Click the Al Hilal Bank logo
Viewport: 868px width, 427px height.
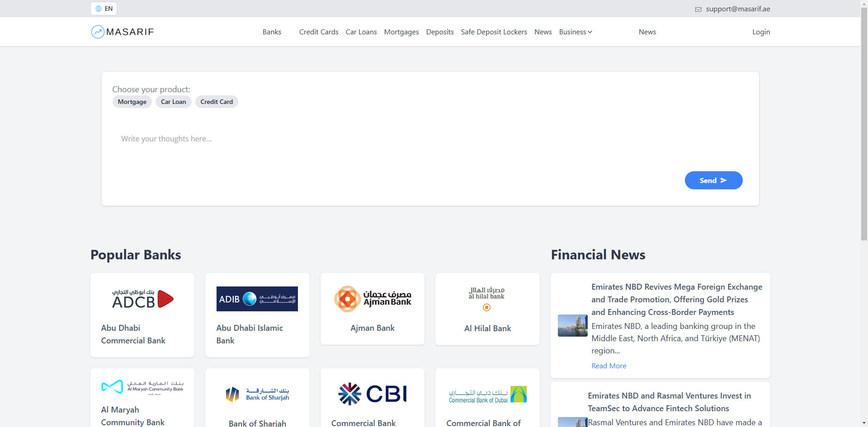point(487,299)
